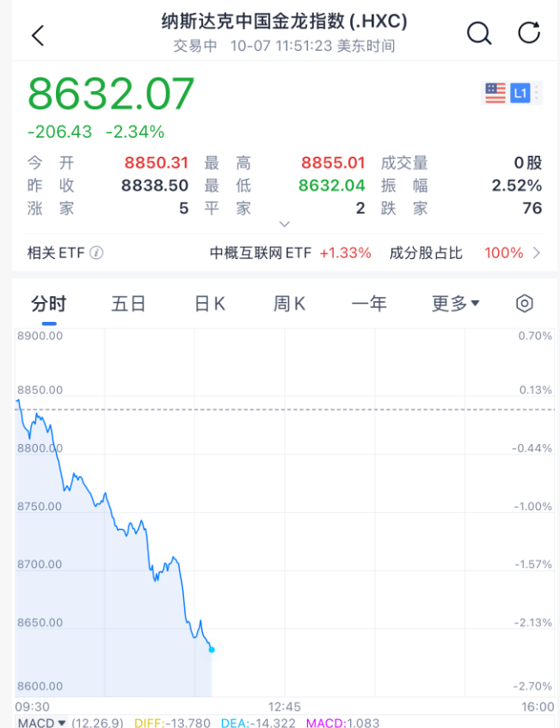Viewport: 560px width, 728px height.
Task: Open 成分股占比 details arrow
Action: point(537,253)
